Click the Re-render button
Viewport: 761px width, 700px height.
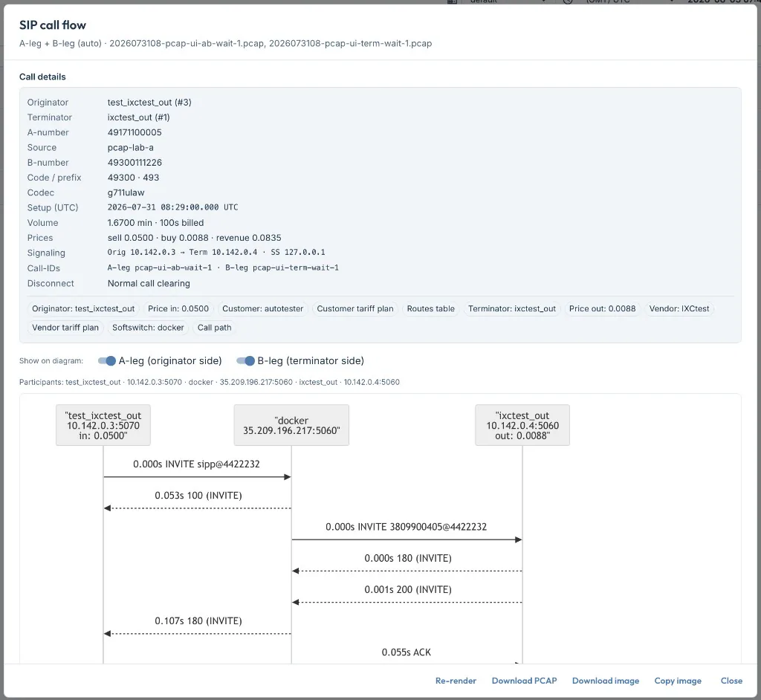click(x=456, y=681)
